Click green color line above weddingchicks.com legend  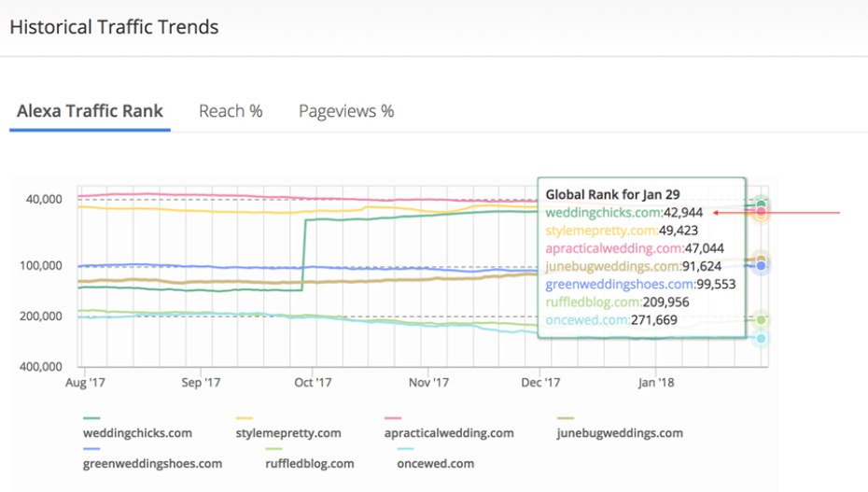pyautogui.click(x=91, y=418)
